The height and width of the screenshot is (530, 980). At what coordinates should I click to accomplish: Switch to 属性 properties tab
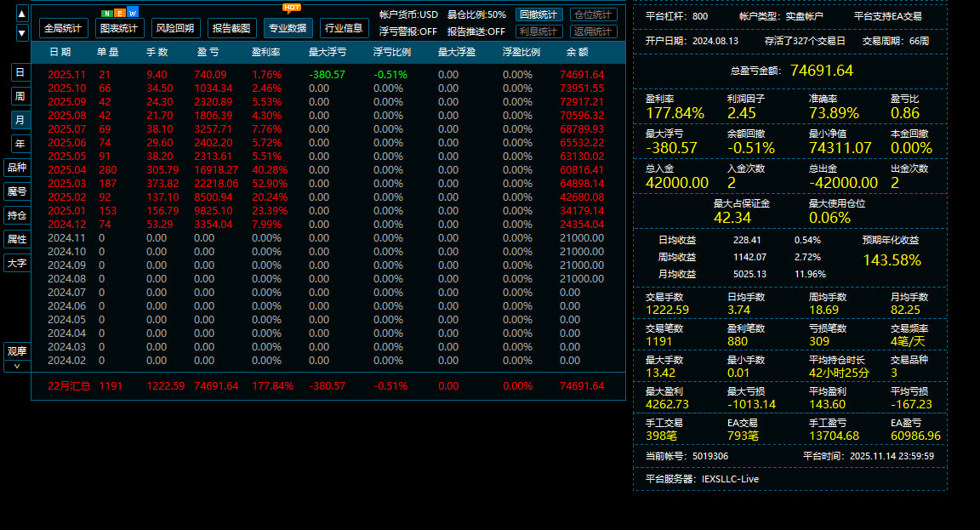click(17, 239)
